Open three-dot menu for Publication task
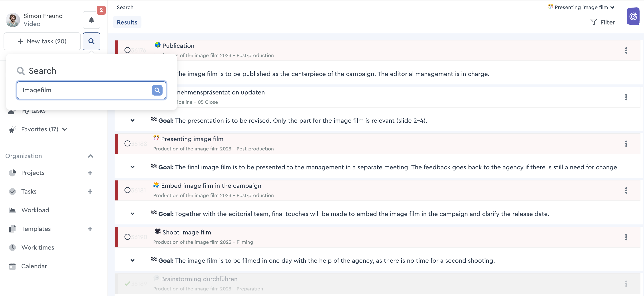644x296 pixels. point(626,50)
